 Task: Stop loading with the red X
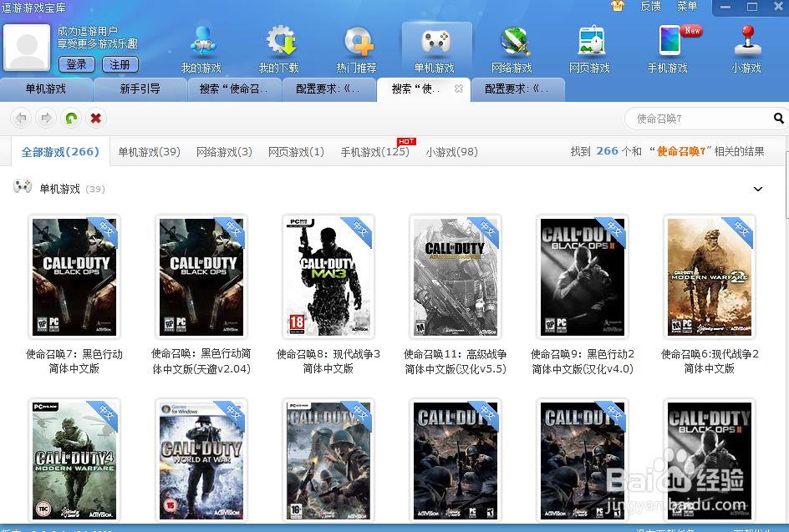(95, 118)
